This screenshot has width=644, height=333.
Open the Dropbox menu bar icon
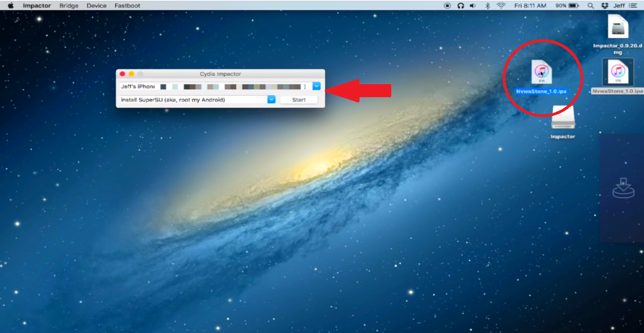604,6
